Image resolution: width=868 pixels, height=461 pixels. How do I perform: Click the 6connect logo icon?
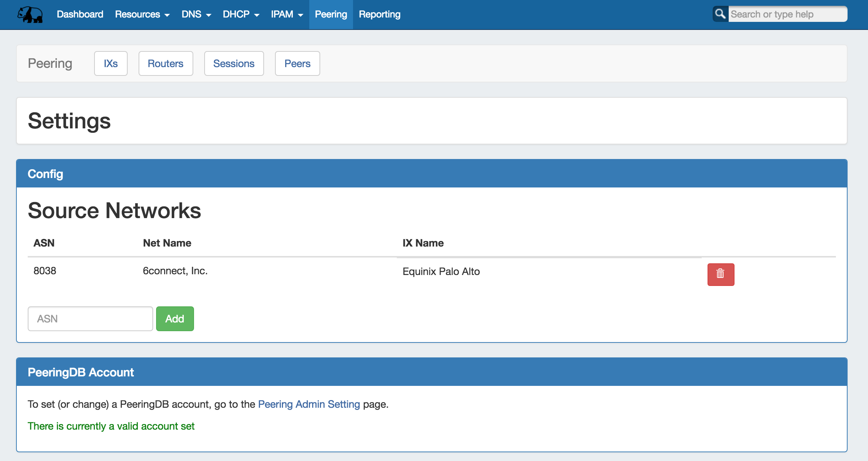tap(30, 15)
